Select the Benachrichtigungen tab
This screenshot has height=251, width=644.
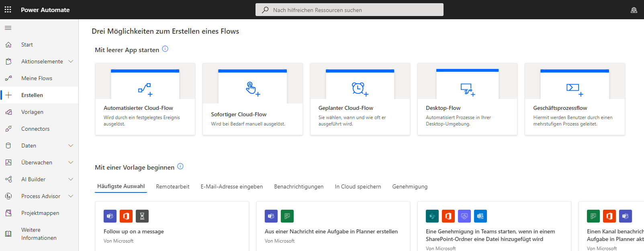pyautogui.click(x=298, y=186)
